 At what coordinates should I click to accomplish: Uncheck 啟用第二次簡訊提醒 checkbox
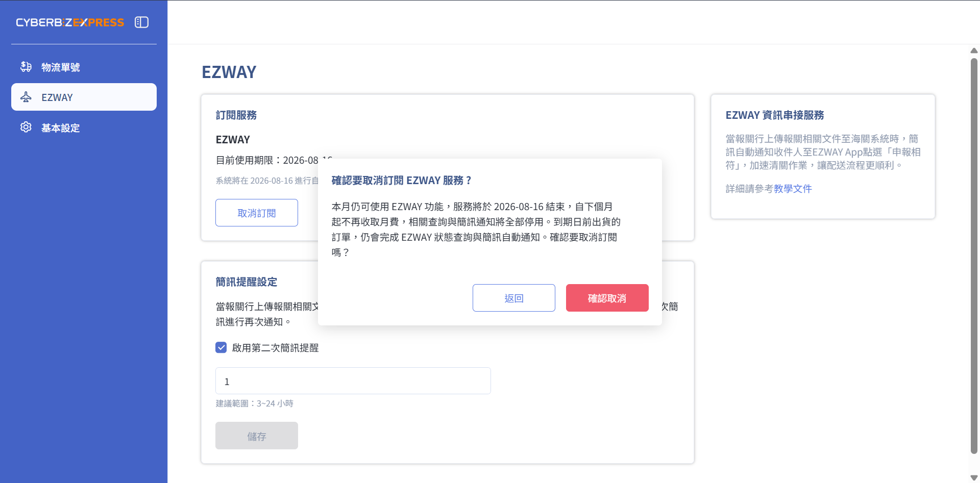(221, 348)
